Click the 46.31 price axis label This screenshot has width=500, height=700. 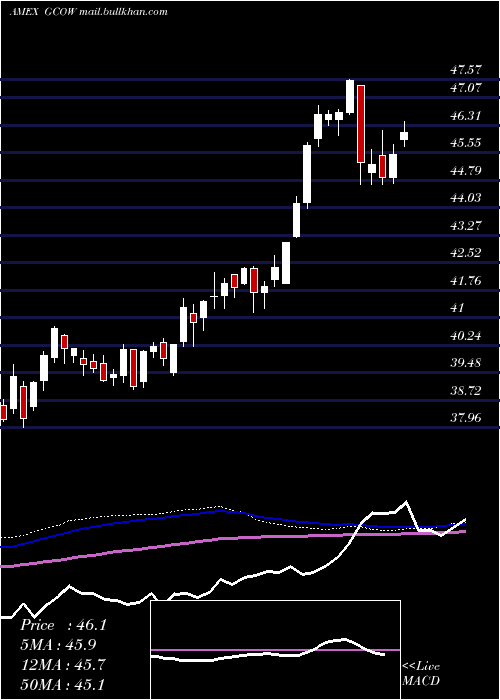tap(466, 116)
